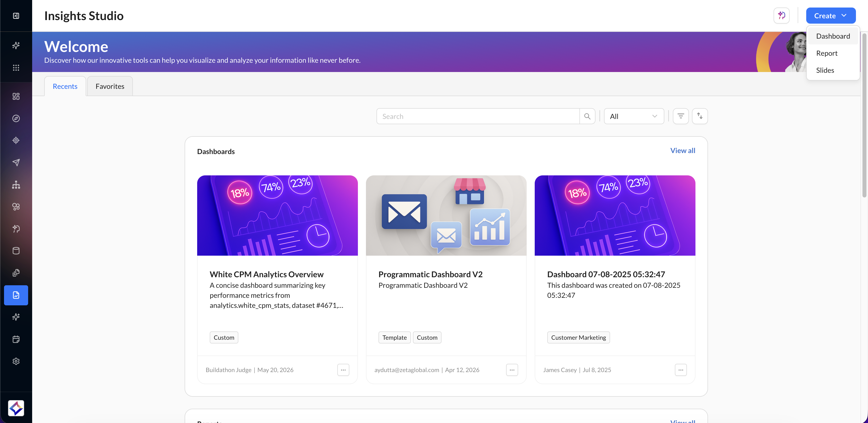Open more options for White CPM Analytics Overview

343,370
